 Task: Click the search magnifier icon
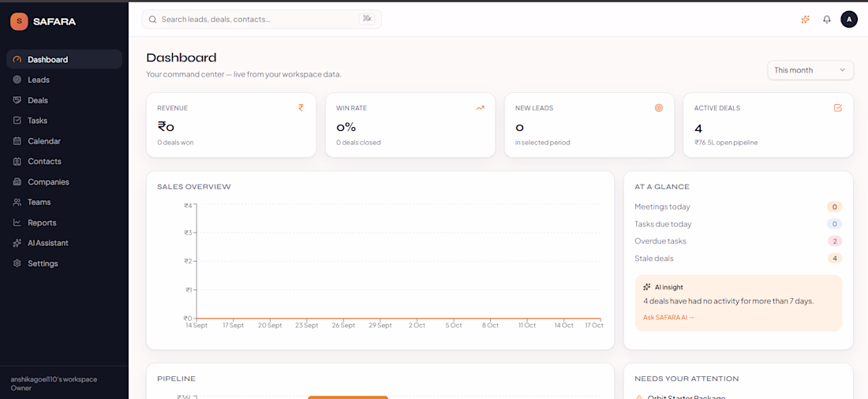click(153, 20)
